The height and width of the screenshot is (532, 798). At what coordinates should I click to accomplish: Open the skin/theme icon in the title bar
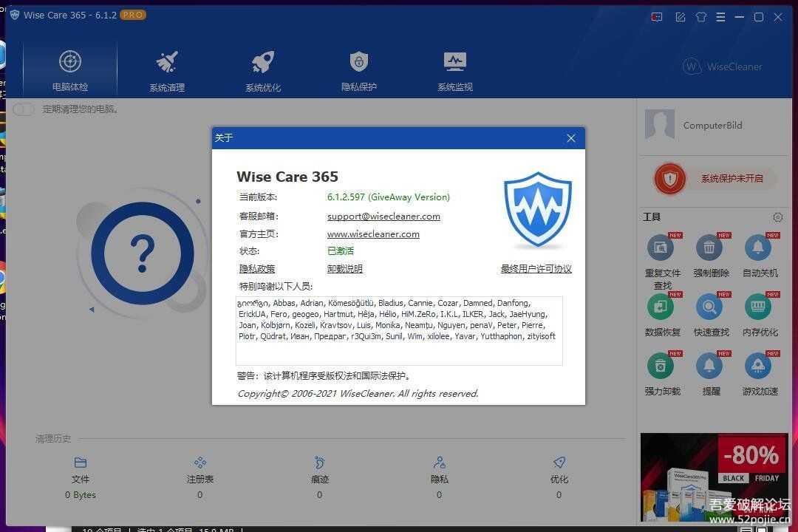click(x=700, y=16)
